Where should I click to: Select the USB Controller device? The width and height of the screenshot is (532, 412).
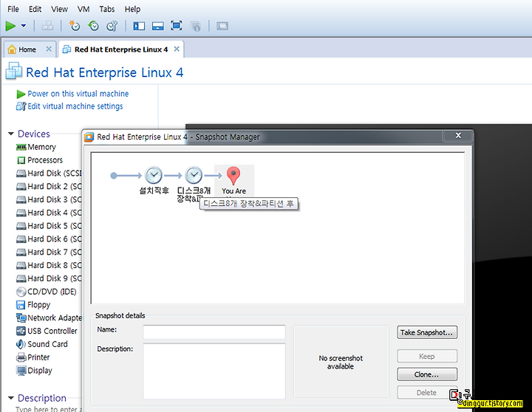pyautogui.click(x=47, y=331)
